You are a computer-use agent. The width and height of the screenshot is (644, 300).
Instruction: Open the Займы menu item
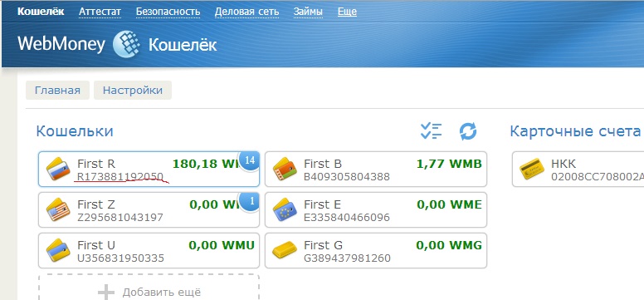tap(308, 12)
